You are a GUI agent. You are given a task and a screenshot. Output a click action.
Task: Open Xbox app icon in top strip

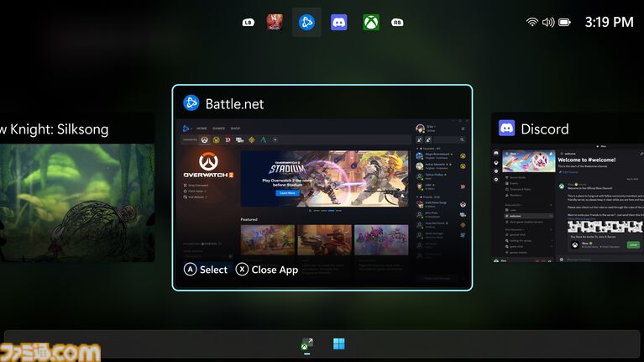coord(371,22)
